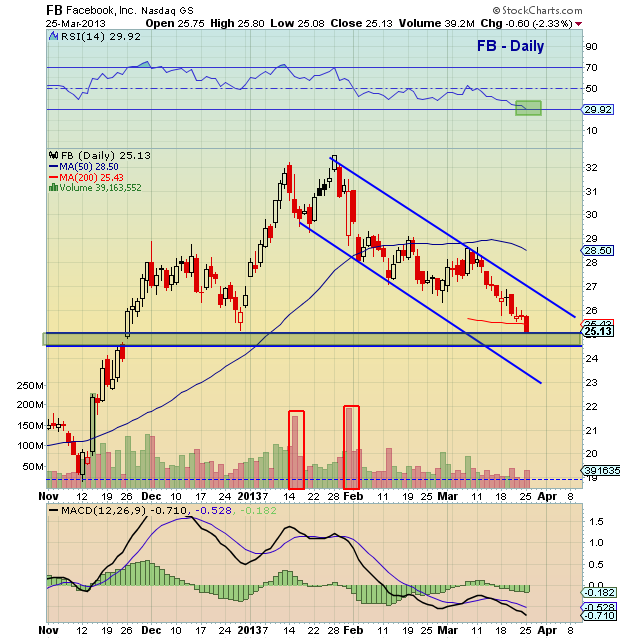Click the 32 price axis label

(x=591, y=167)
